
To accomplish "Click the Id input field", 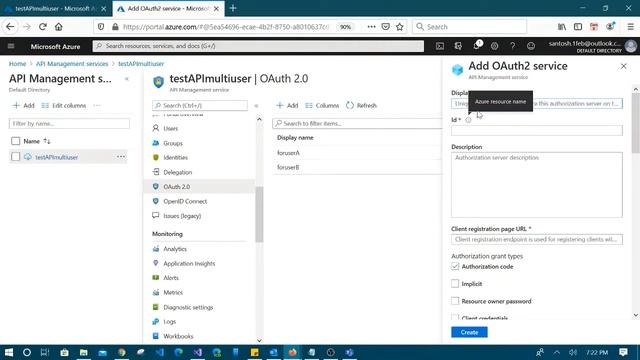I will (x=537, y=131).
